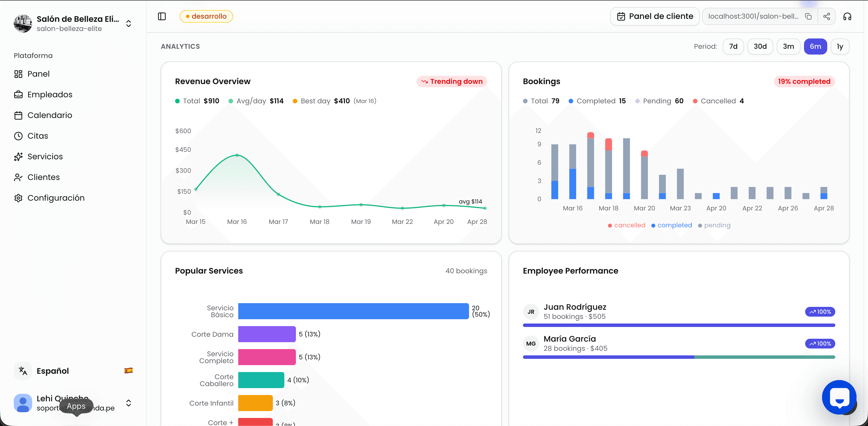Toggle cancelled series in Bookings legend
The image size is (868, 426).
(x=626, y=225)
